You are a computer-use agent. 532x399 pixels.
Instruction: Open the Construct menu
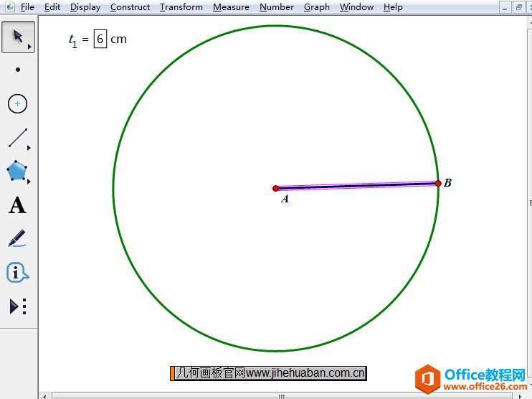130,7
